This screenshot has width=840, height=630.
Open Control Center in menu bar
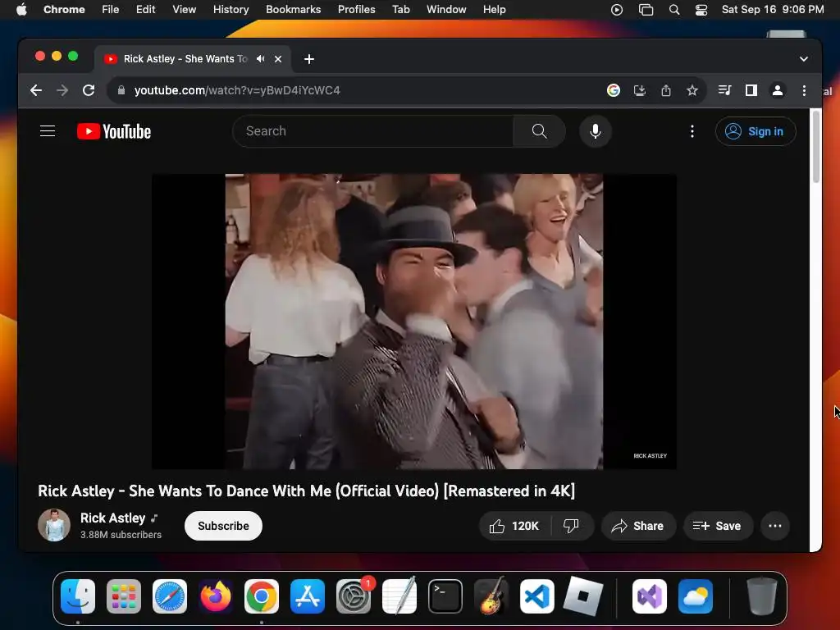pyautogui.click(x=701, y=10)
